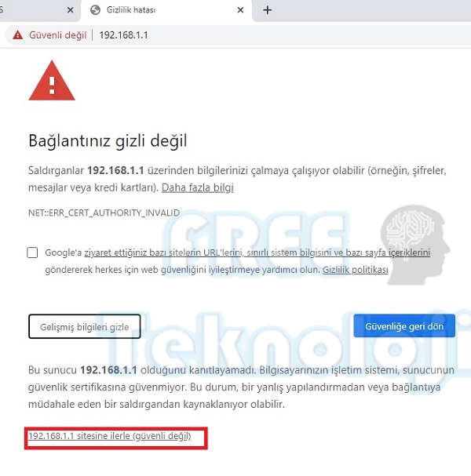Focus the address bar URL text
This screenshot has width=471, height=476.
[x=123, y=35]
